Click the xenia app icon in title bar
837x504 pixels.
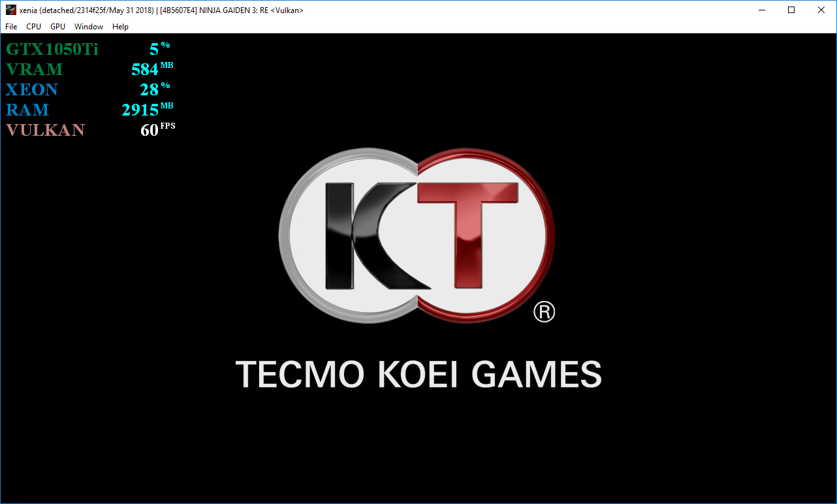pos(10,10)
